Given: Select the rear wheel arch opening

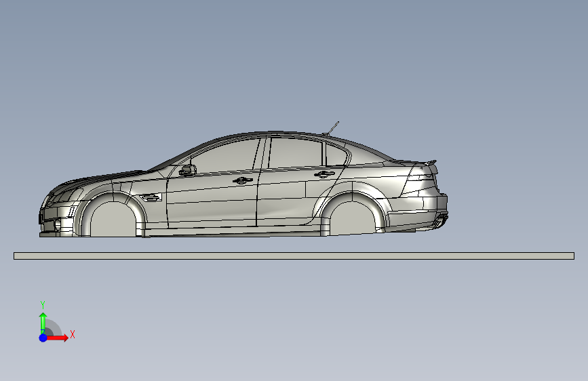Looking at the screenshot, I should coord(353,218).
